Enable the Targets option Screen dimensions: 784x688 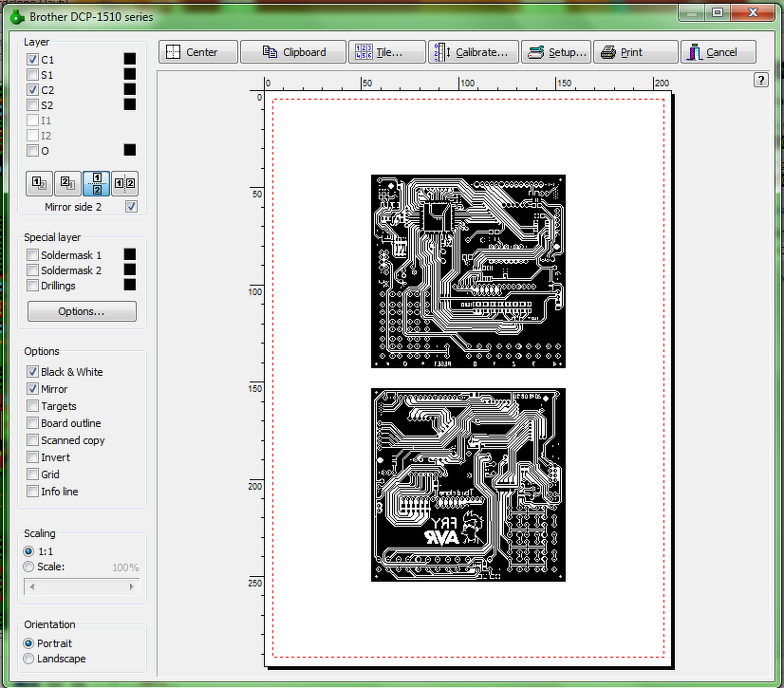[x=32, y=405]
